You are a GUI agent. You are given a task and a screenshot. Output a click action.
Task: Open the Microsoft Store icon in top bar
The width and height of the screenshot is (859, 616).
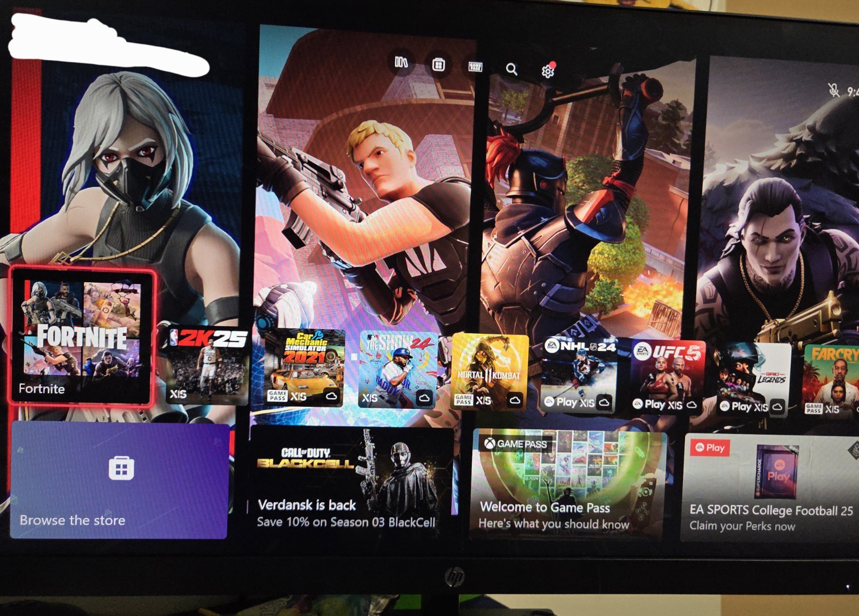click(x=438, y=65)
